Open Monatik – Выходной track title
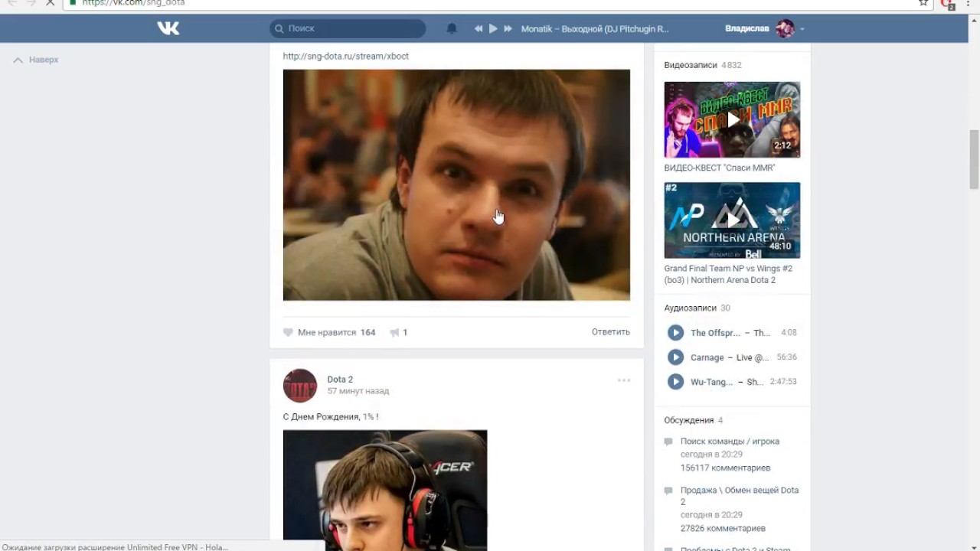Screen dimensions: 980x551 595,28
